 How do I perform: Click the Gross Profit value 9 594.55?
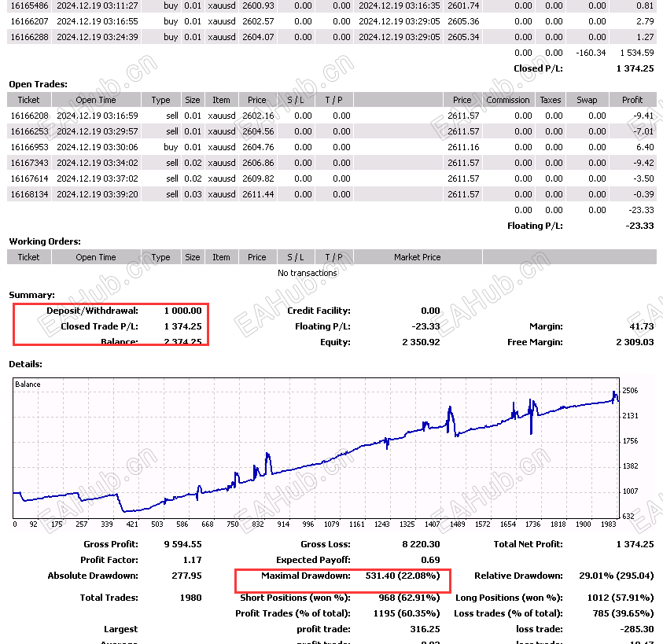(x=182, y=544)
